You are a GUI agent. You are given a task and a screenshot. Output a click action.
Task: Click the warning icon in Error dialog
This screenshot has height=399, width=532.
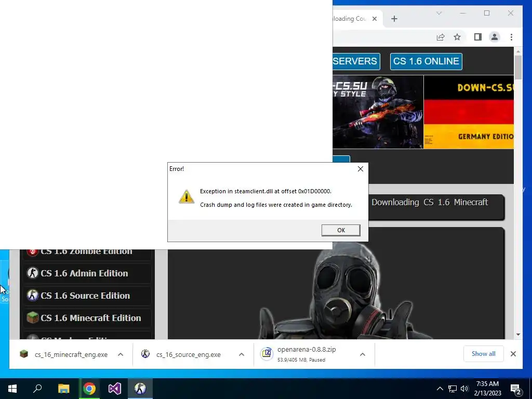click(187, 197)
